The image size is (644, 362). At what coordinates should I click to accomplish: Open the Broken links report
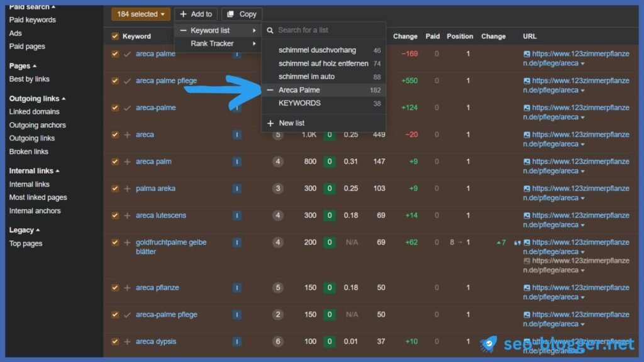pyautogui.click(x=29, y=151)
